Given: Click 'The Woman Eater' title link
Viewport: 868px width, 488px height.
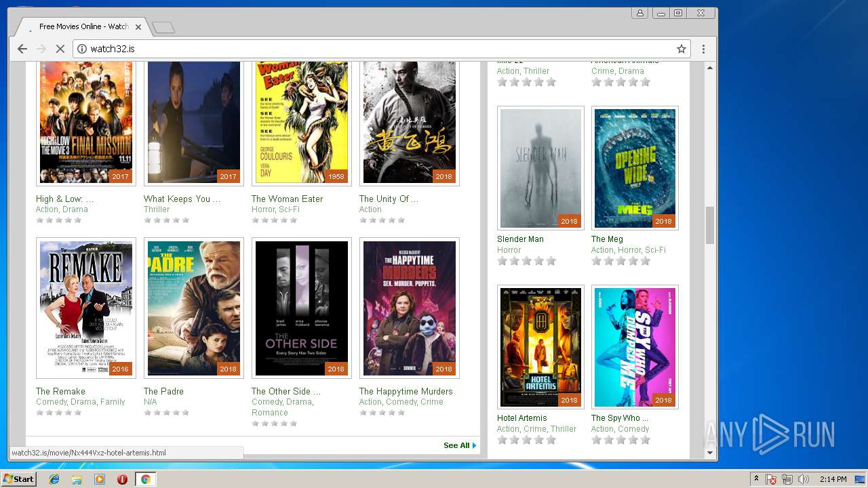Looking at the screenshot, I should pyautogui.click(x=287, y=199).
